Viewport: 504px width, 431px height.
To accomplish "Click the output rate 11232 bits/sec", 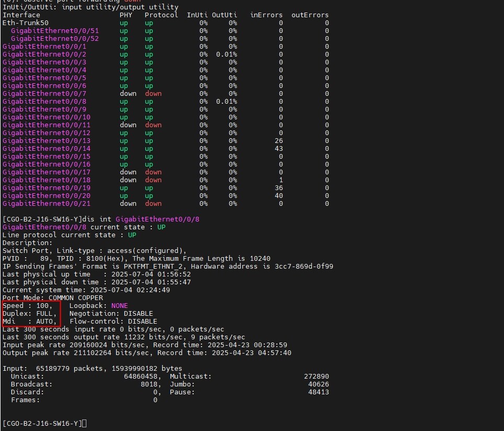I will (155, 337).
